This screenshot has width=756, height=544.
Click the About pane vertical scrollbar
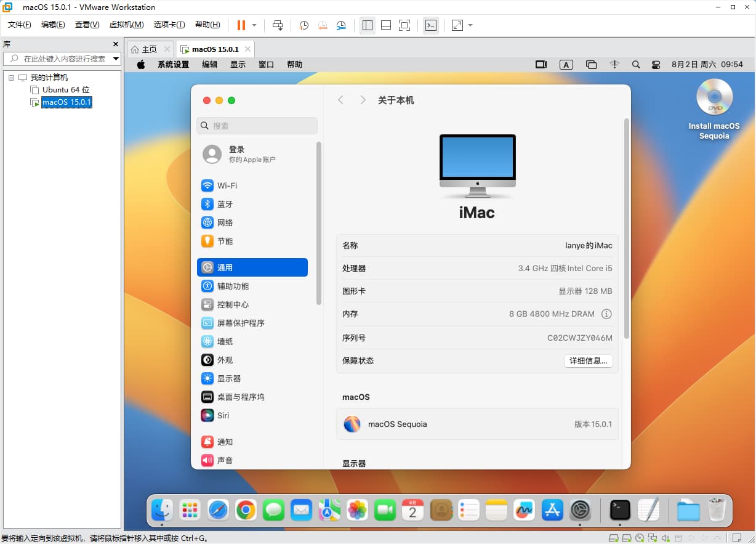pos(627,229)
